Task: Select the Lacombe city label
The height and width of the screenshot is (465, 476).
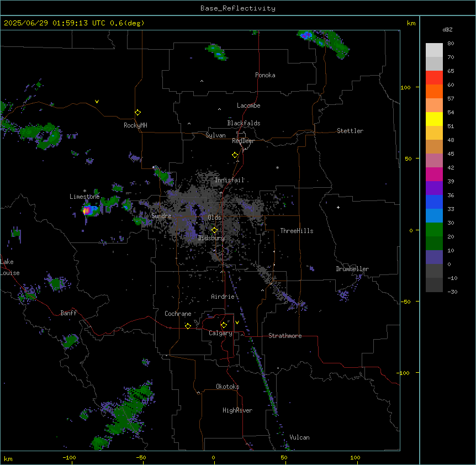Action: [248, 105]
